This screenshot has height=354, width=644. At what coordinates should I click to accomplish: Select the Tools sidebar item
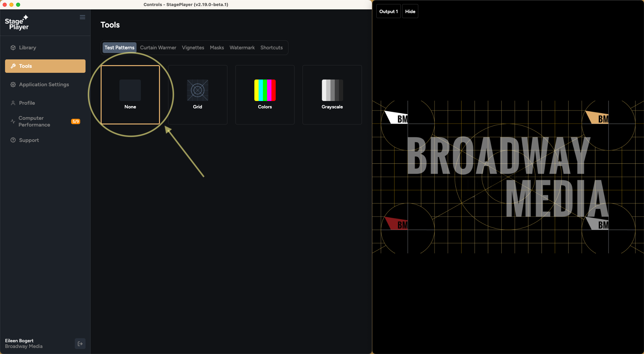pos(45,66)
